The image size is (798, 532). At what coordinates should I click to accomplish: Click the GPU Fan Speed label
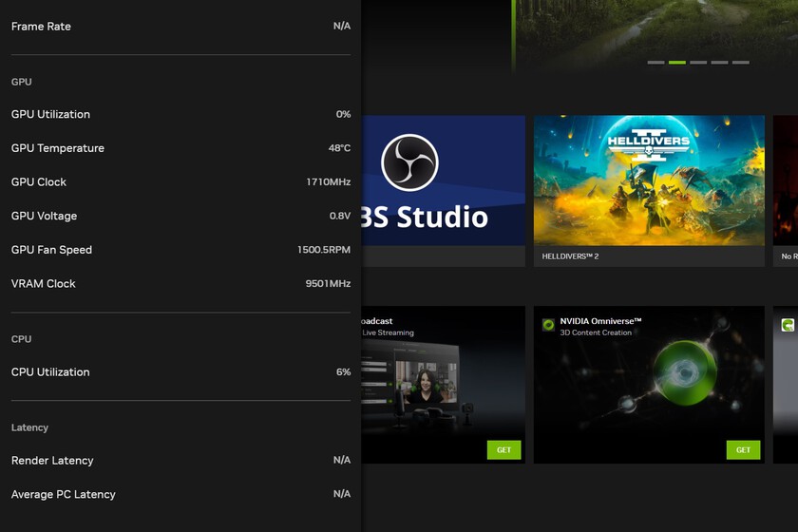pos(51,250)
